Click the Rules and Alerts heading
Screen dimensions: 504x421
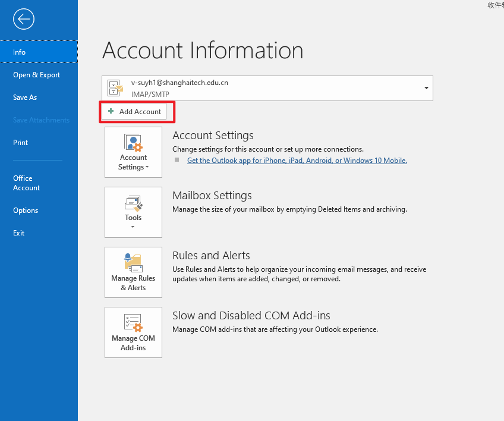click(211, 255)
